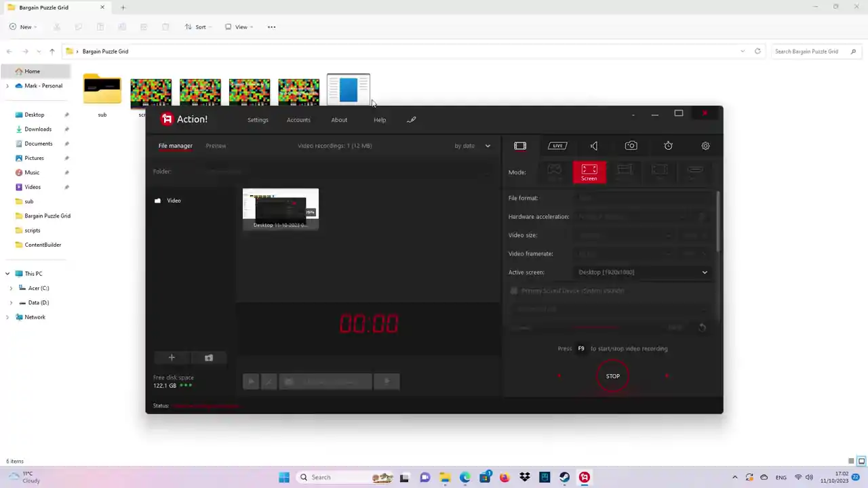Open the Live streaming tab icon
The image size is (868, 488).
tap(557, 146)
